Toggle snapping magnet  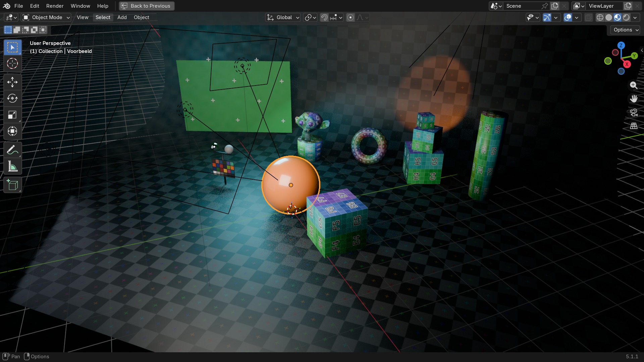coord(324,17)
